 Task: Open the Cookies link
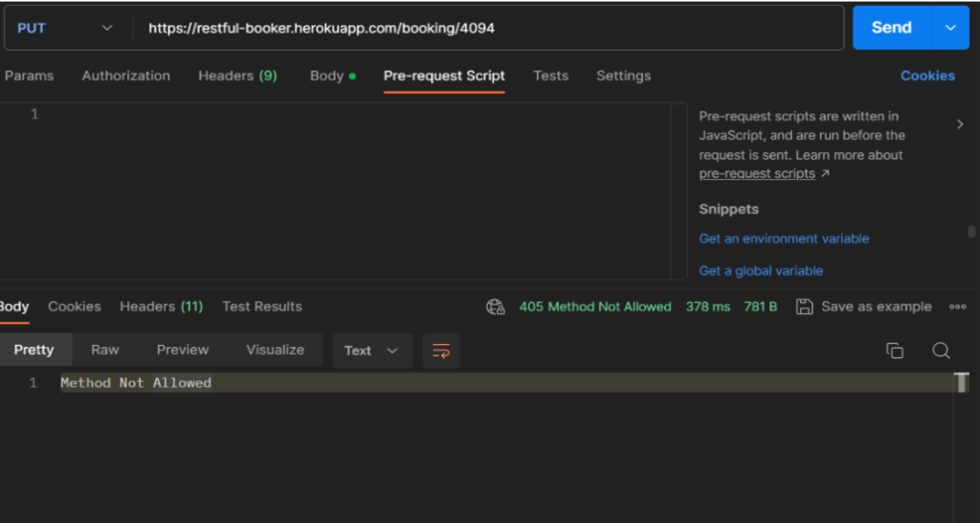click(x=927, y=76)
